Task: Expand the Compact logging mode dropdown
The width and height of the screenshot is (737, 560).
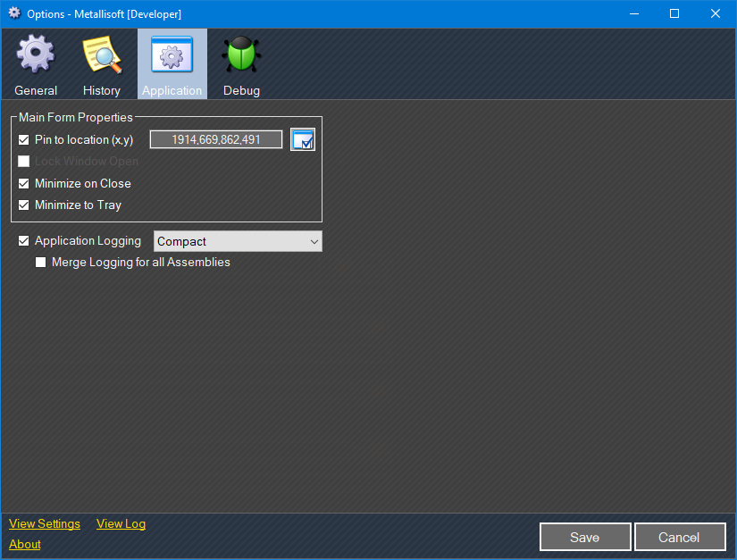Action: pyautogui.click(x=238, y=241)
